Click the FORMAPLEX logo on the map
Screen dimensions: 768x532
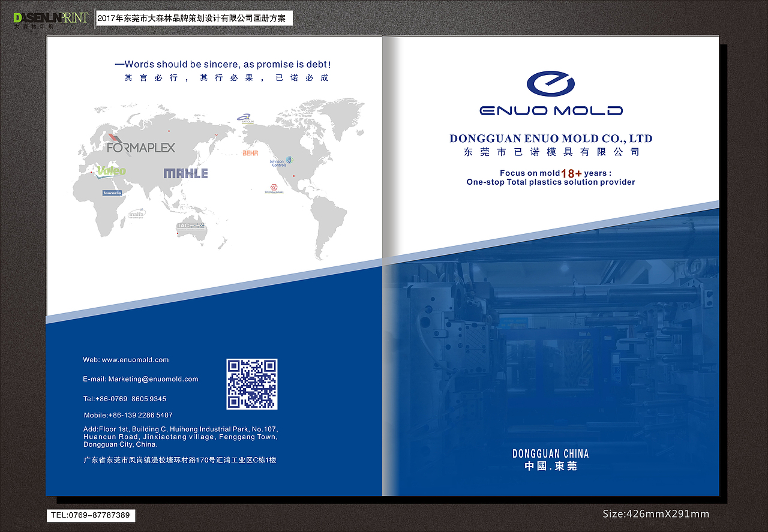(141, 145)
